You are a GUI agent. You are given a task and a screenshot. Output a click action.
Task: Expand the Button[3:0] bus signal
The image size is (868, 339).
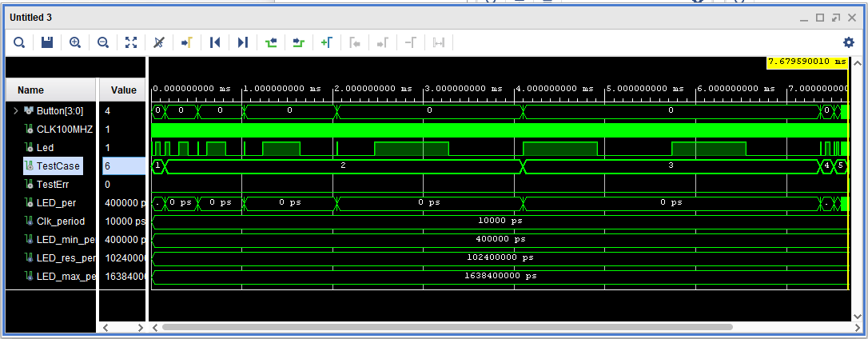pos(15,110)
